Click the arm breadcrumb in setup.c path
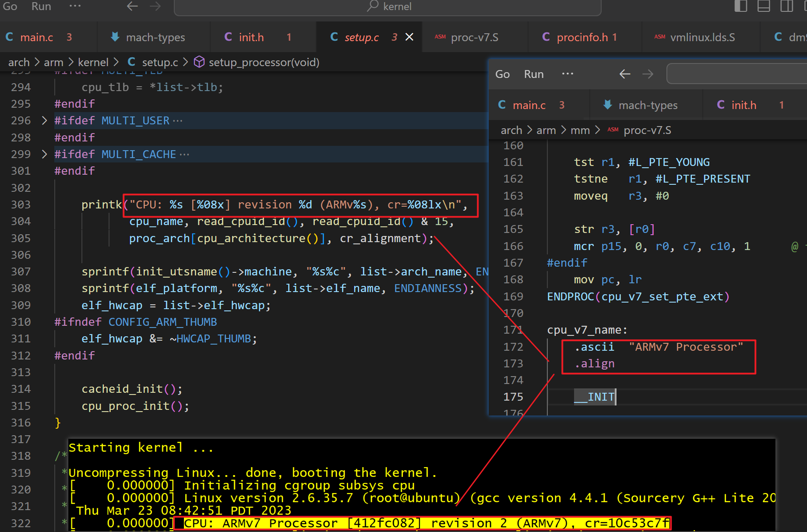Screen dimensions: 807x532 click(x=53, y=62)
